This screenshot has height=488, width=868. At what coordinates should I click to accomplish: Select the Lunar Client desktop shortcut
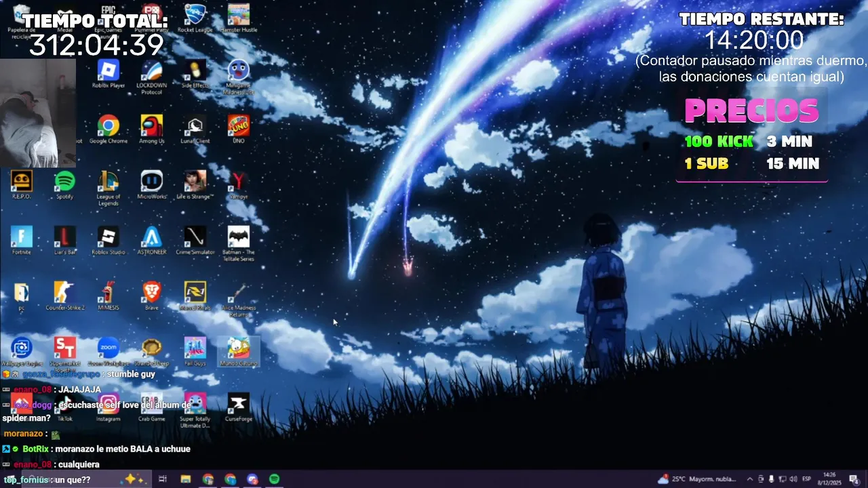[x=195, y=129]
